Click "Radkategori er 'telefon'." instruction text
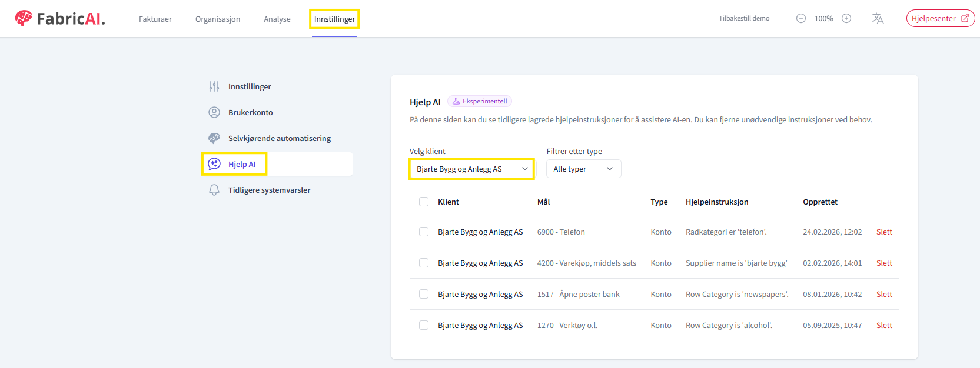This screenshot has width=980, height=368. tap(726, 232)
